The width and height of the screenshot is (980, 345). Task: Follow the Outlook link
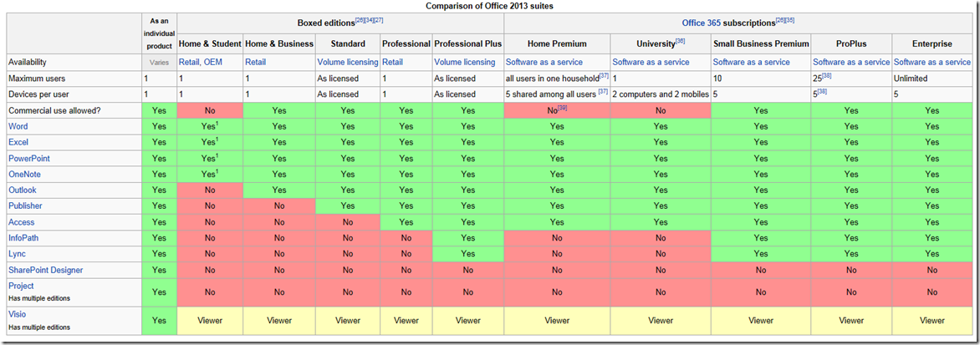tap(21, 190)
